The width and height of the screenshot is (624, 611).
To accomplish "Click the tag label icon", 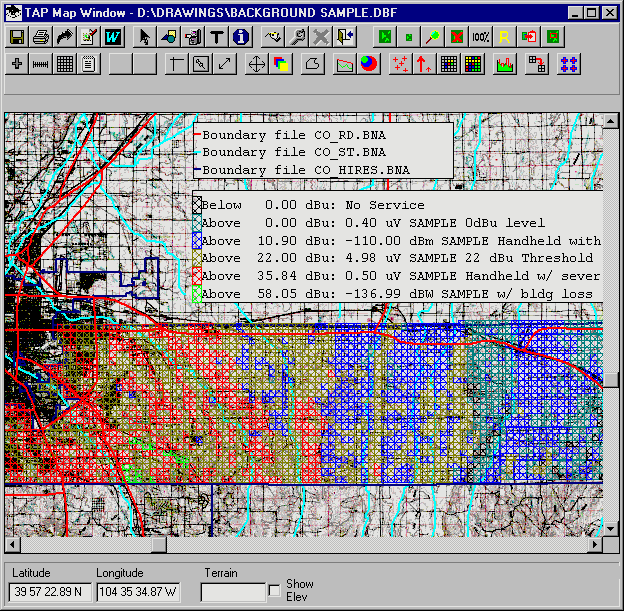I will click(x=273, y=37).
